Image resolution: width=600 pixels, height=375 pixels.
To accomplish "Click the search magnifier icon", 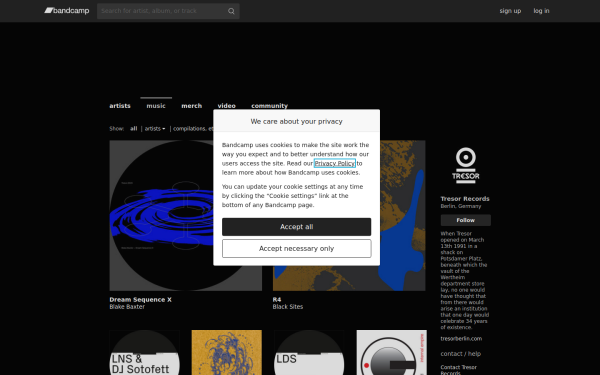I will tap(231, 11).
